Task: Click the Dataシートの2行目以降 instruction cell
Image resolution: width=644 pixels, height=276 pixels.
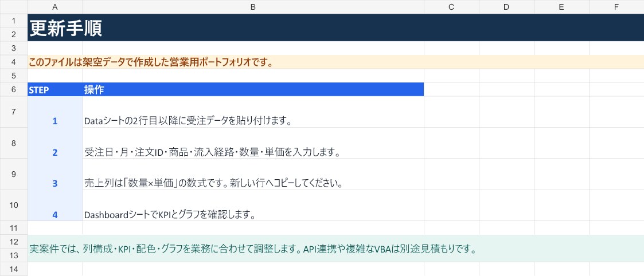Action: (253, 112)
